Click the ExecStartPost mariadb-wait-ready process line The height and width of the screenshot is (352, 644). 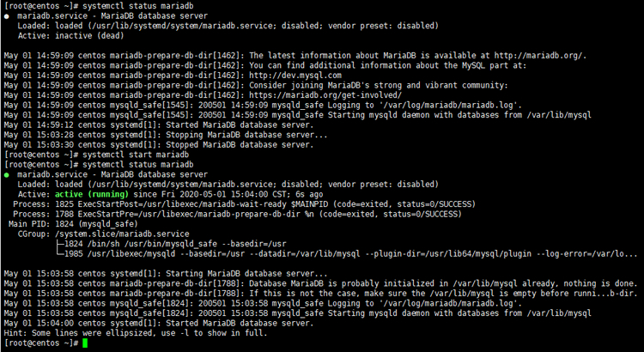pyautogui.click(x=244, y=204)
